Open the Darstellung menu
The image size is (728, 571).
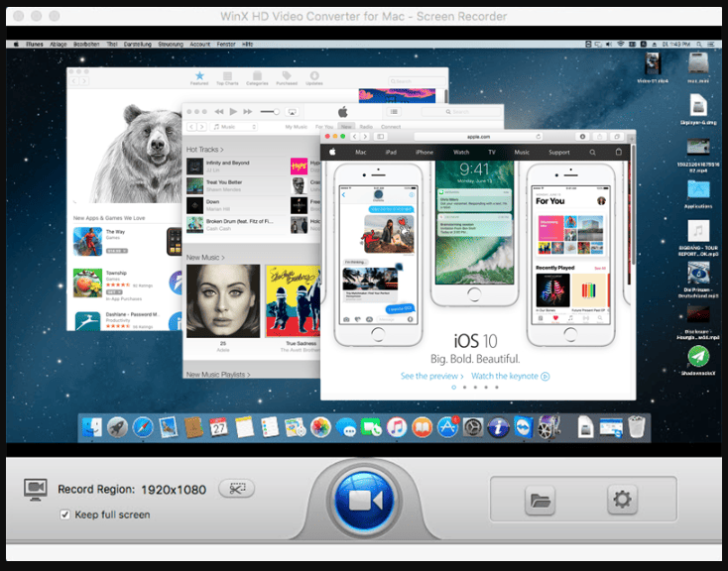click(138, 44)
